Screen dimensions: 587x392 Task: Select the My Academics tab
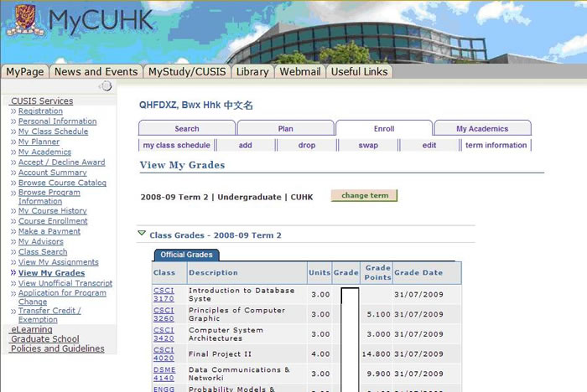(x=482, y=128)
